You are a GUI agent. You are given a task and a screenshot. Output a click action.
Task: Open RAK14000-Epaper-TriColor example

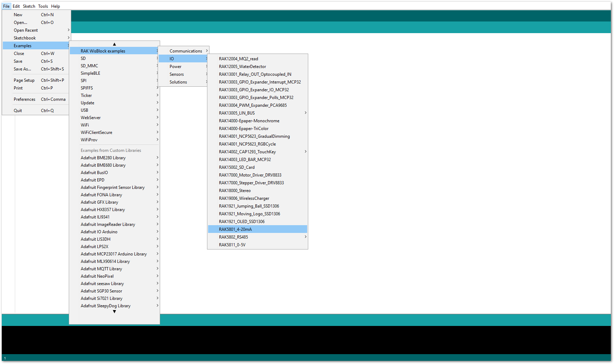tap(257, 129)
